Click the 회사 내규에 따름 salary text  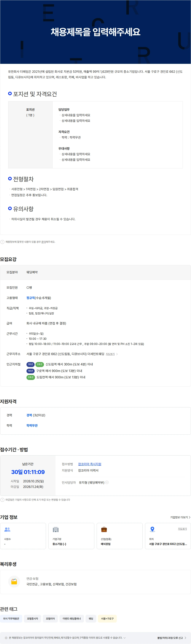click(46, 323)
